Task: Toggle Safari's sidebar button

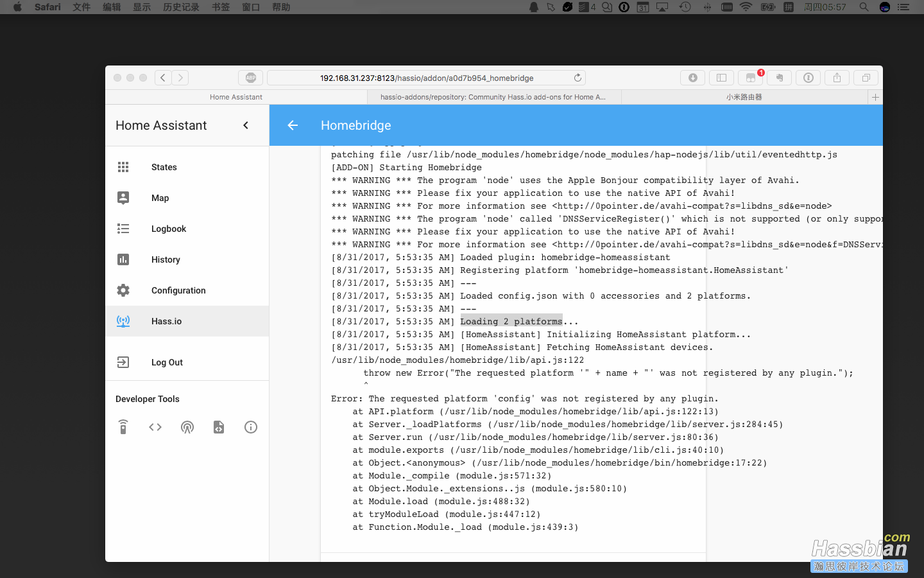Action: [721, 78]
